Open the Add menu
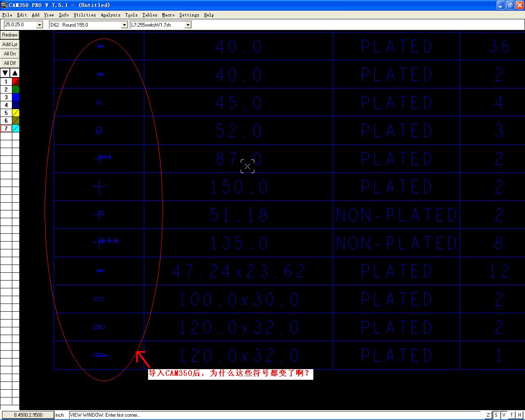 coord(36,15)
